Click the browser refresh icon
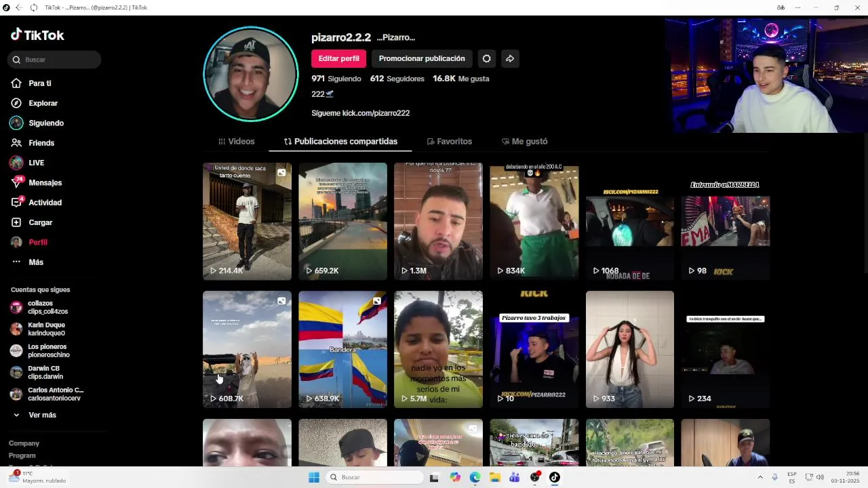 [33, 7]
